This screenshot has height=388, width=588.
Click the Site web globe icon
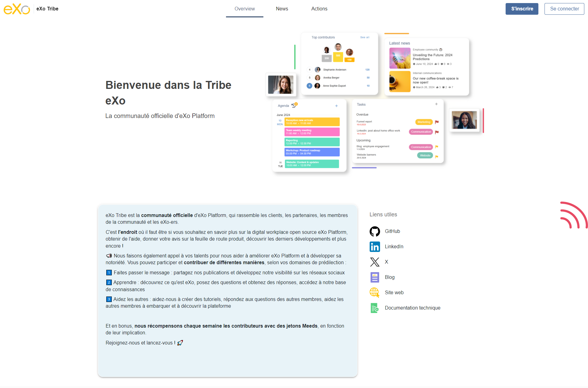pos(375,293)
